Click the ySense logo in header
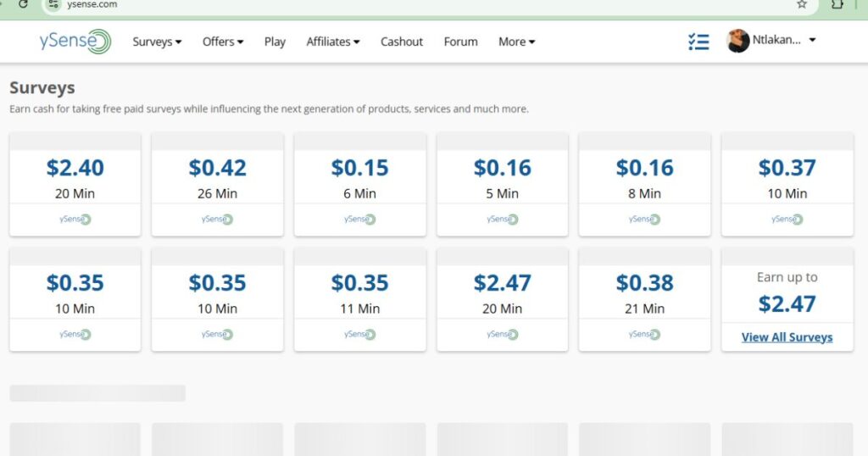 (75, 42)
